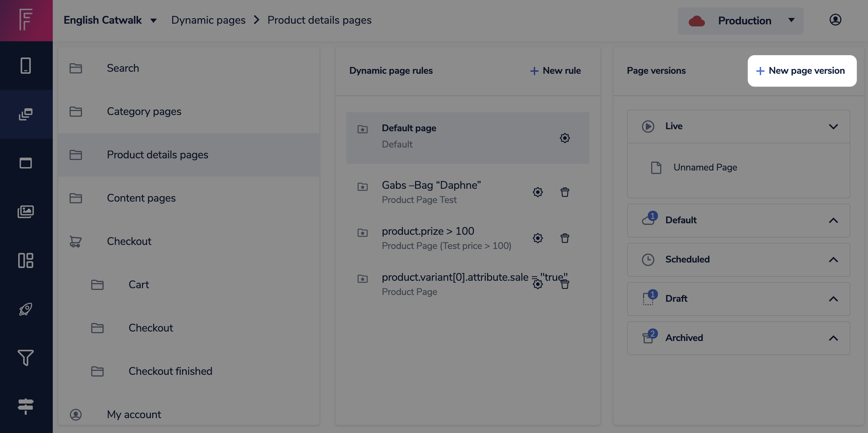
Task: Select the Default page rule row
Action: [x=467, y=138]
